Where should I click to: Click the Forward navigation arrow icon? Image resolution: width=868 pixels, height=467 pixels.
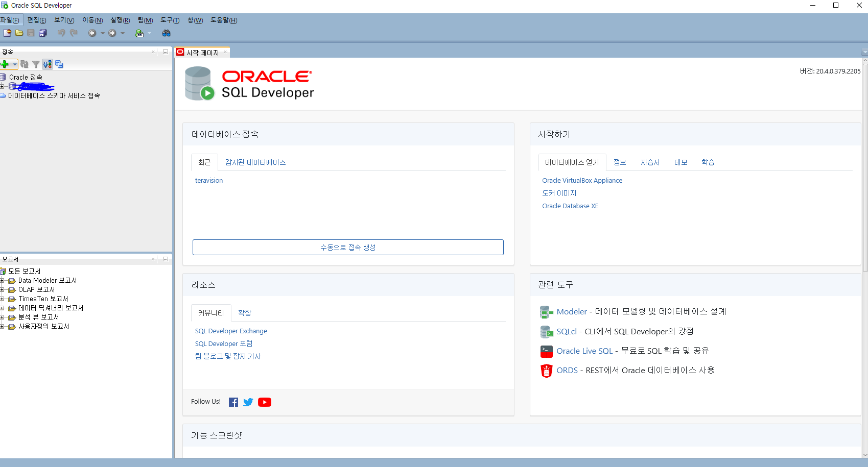[112, 33]
